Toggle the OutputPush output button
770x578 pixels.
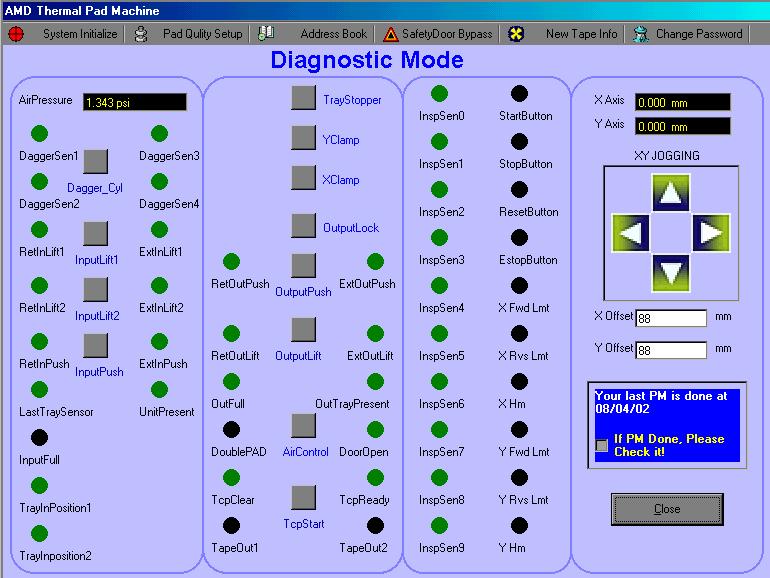pos(303,266)
